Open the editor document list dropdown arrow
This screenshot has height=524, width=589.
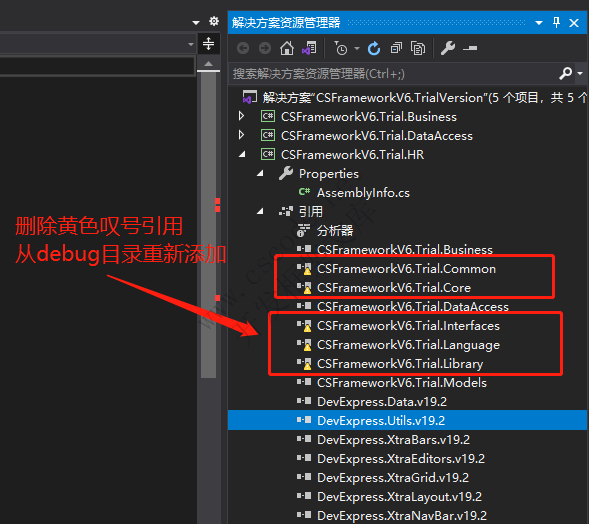[196, 23]
